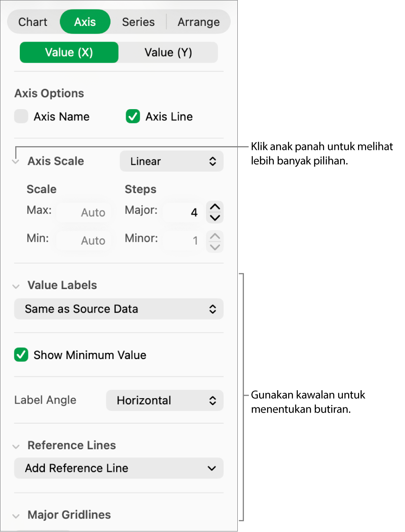Viewport: 405px width, 532px height.
Task: Collapse the Major Gridlines section
Action: click(x=16, y=516)
